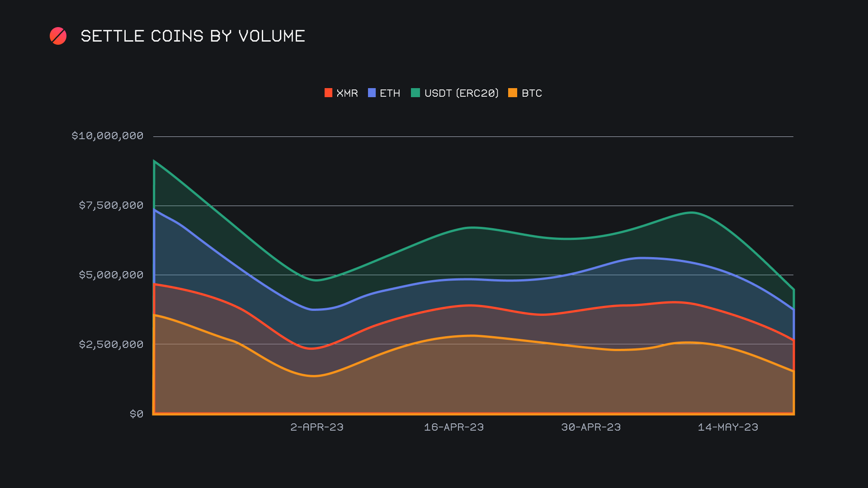
Task: Toggle the USDT (ERC20) legend label
Action: point(461,93)
